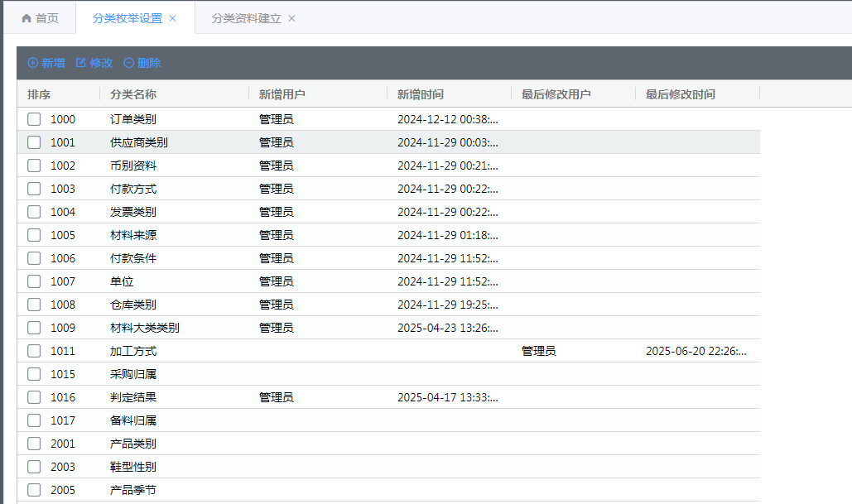Close the 分类资料建立 tab
The height and width of the screenshot is (504, 852).
click(291, 18)
